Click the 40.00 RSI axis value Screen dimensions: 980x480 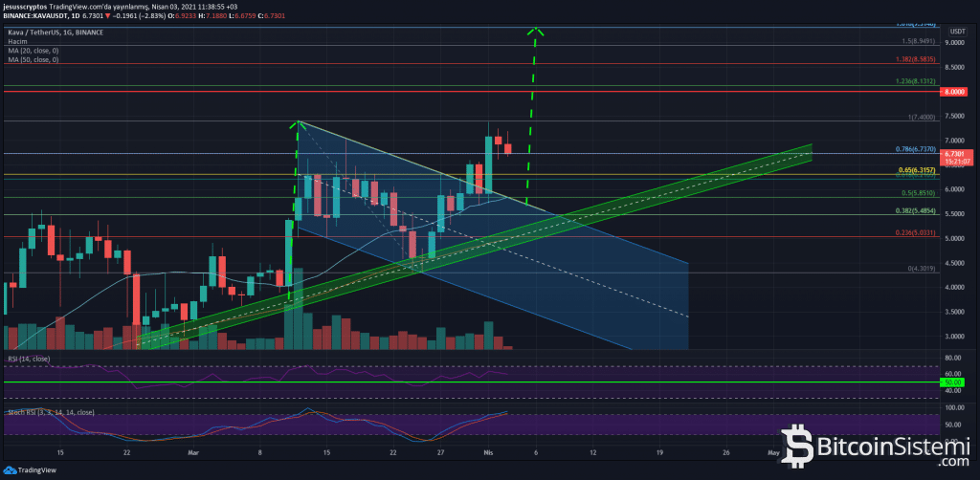coord(953,391)
